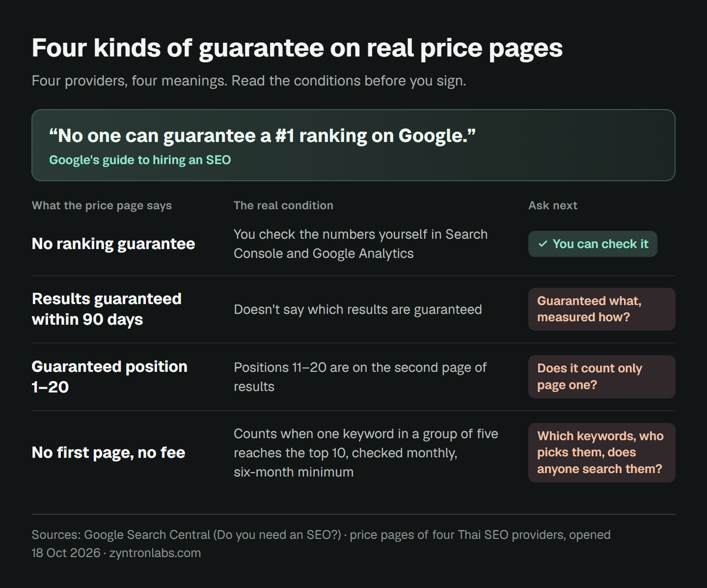The image size is (707, 588).
Task: Click column header 'The real condition'
Action: pyautogui.click(x=283, y=205)
